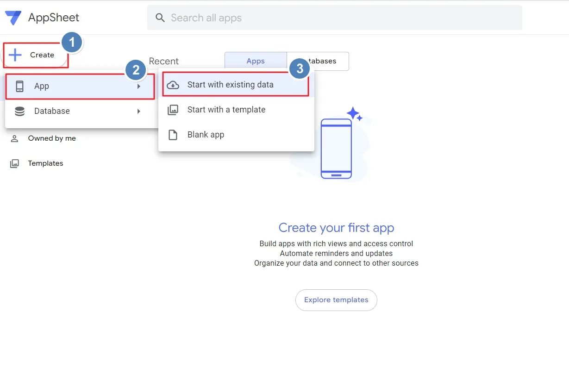
Task: Click the phone App icon in menu
Action: click(19, 86)
